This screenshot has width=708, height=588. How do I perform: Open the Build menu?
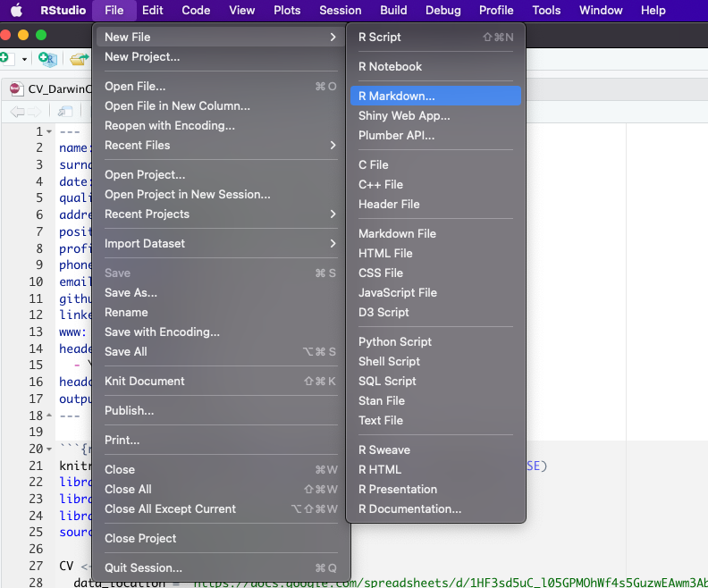tap(393, 10)
